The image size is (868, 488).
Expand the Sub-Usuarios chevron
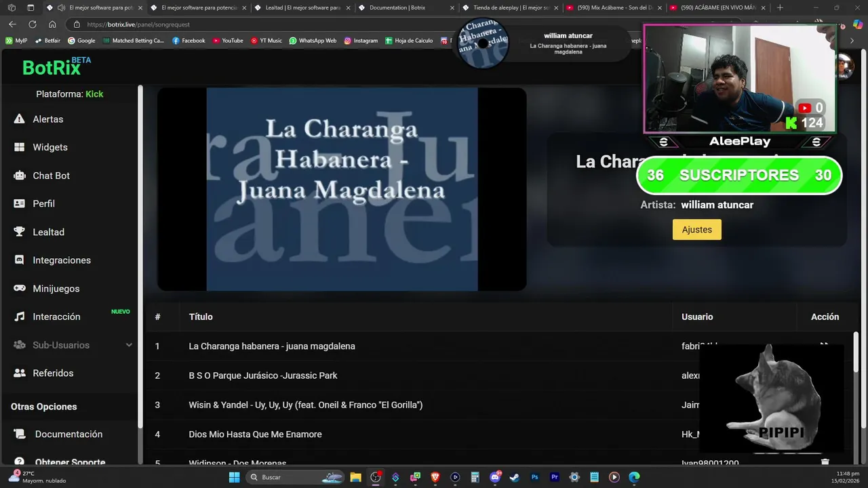click(129, 345)
